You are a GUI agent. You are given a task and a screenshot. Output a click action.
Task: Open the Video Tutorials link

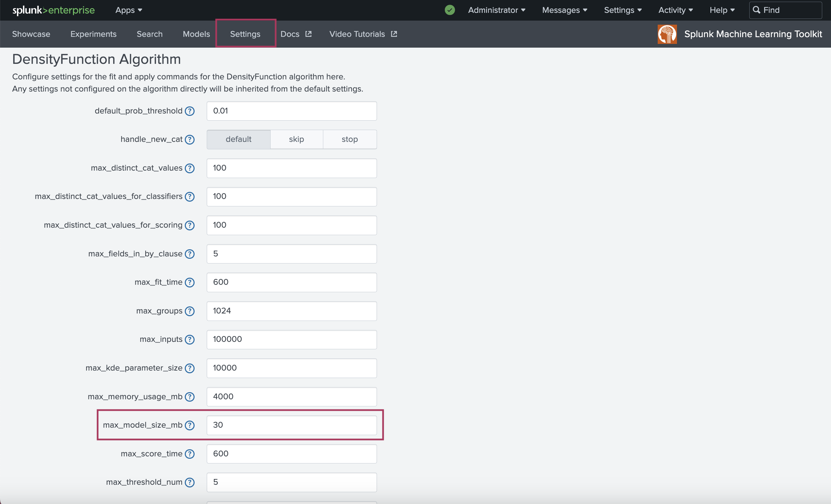pos(357,34)
